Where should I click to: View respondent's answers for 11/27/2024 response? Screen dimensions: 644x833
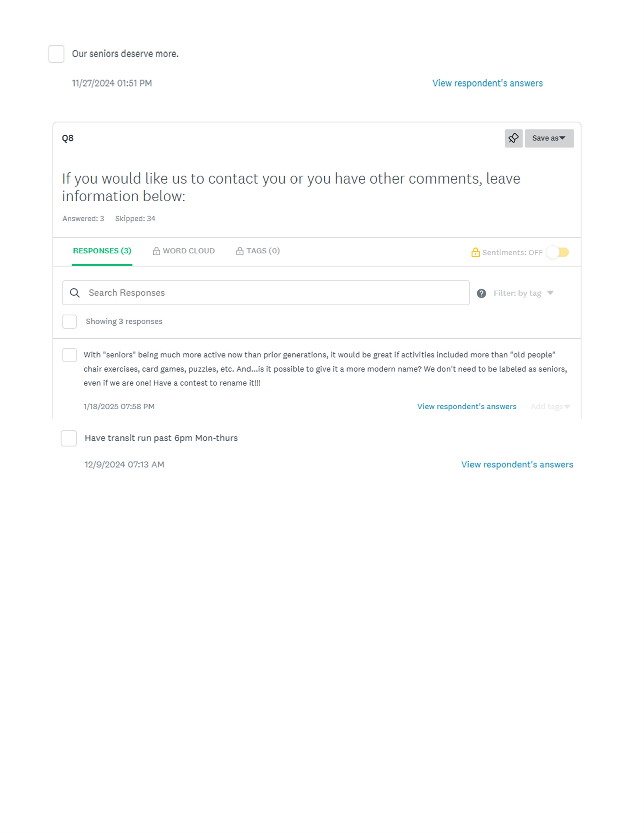(487, 83)
